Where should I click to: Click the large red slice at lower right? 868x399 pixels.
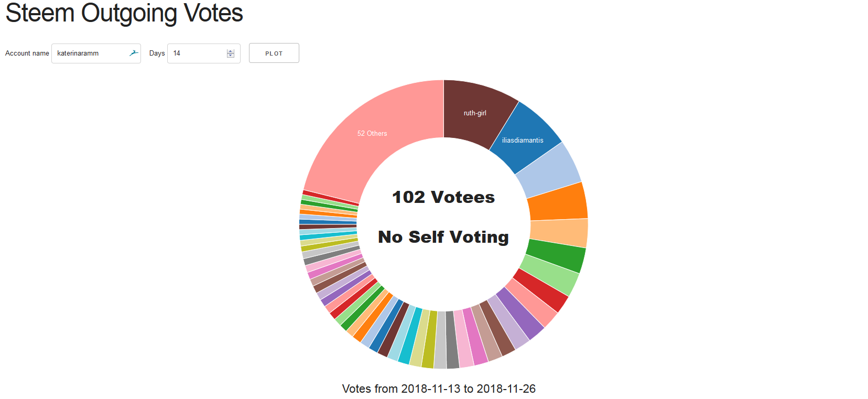[541, 290]
